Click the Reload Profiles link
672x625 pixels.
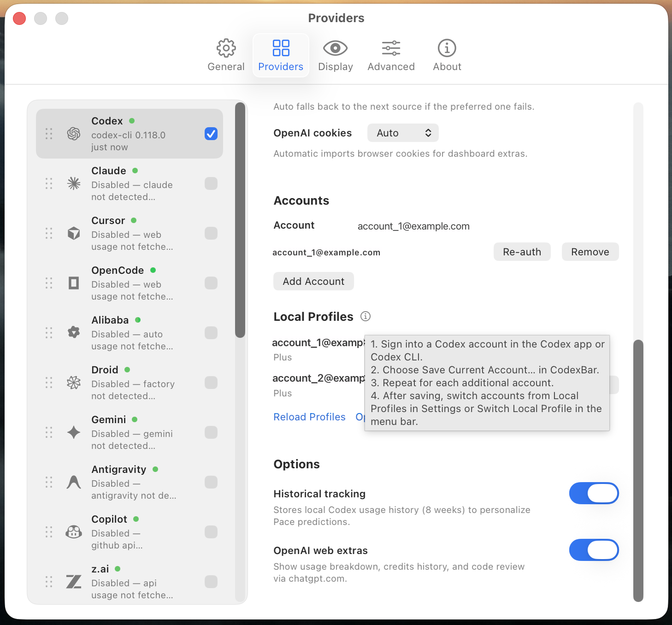pos(309,417)
